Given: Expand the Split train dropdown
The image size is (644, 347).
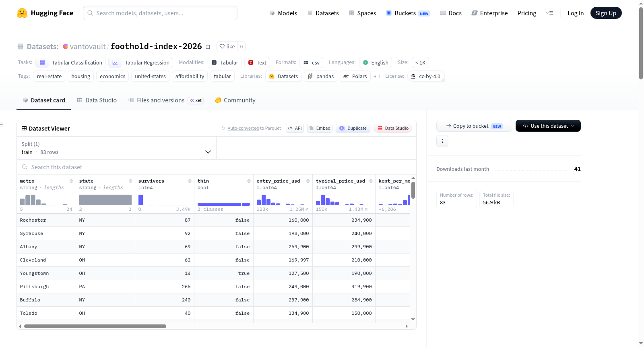Looking at the screenshot, I should point(116,148).
